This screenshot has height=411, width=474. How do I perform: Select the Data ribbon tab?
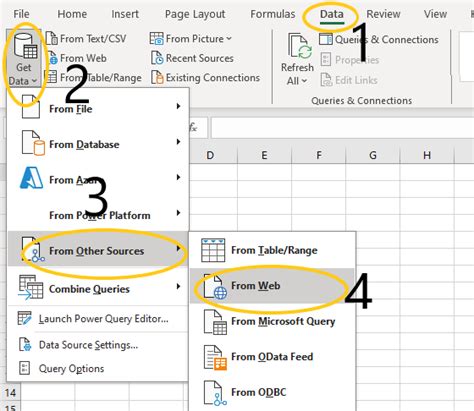pos(332,14)
